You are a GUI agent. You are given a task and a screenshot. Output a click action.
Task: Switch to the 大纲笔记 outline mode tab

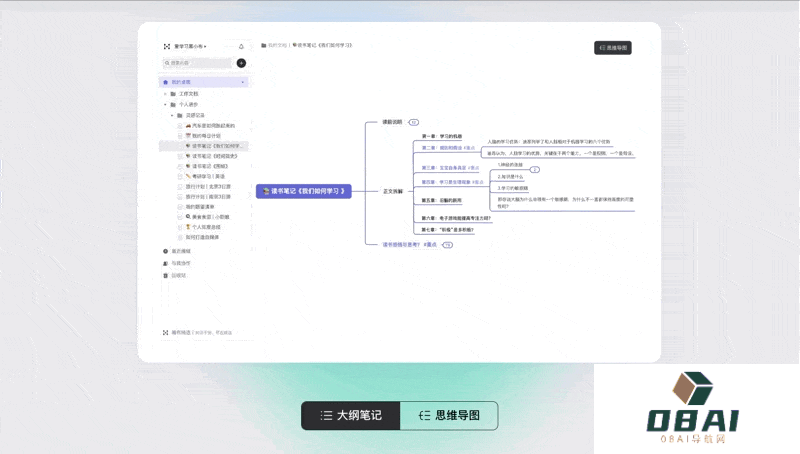tap(351, 415)
